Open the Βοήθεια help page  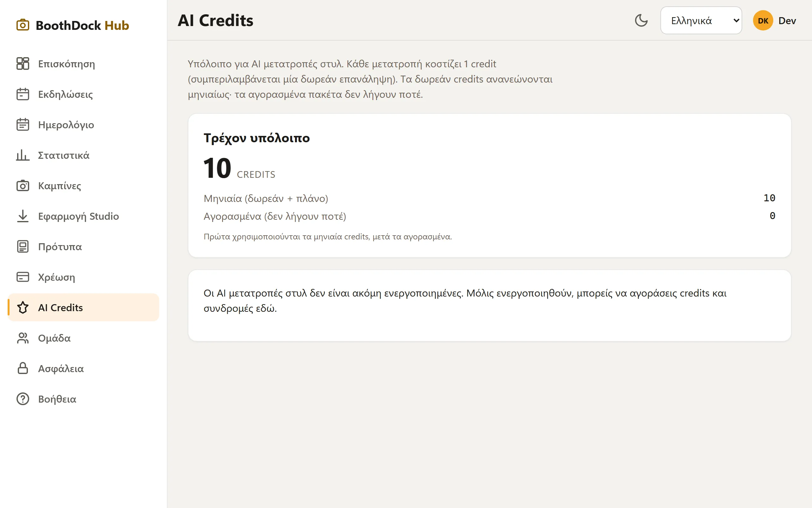coord(83,399)
